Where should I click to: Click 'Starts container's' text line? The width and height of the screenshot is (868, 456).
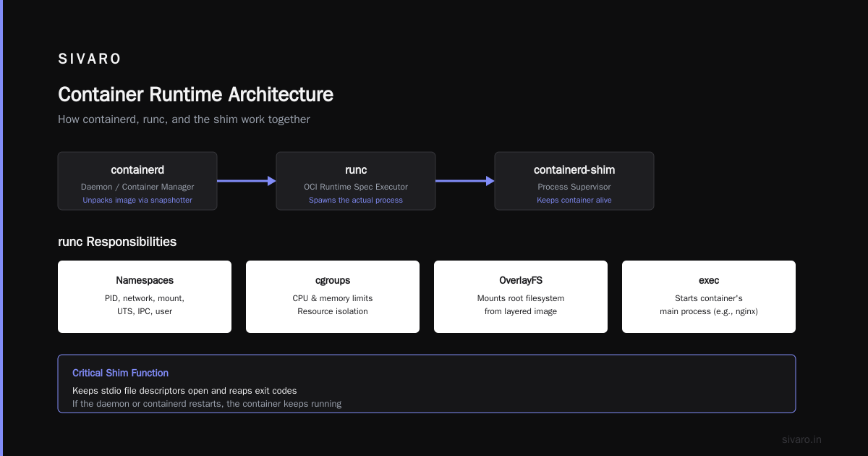tap(709, 298)
